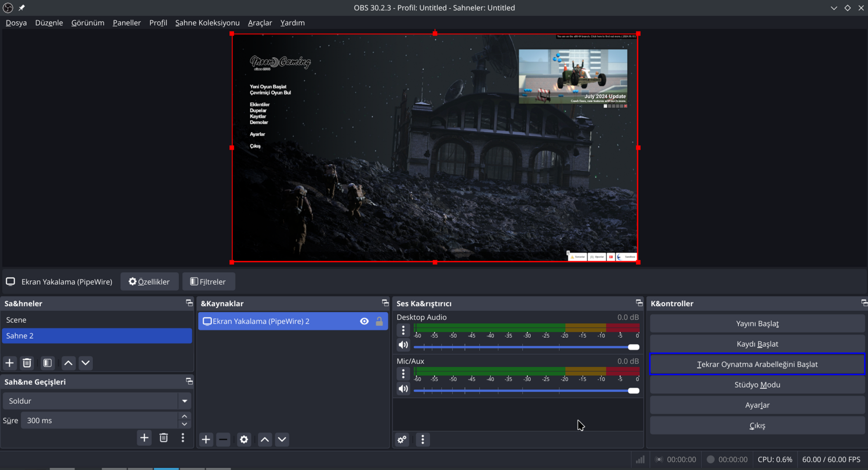Select Ekran Yakalama (PipeWire) 2 source row
The image size is (868, 470).
click(293, 321)
